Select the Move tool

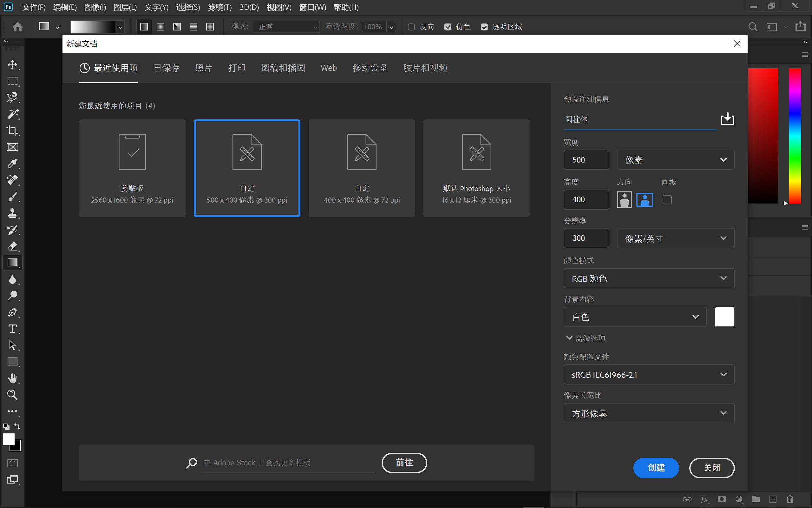[x=12, y=64]
